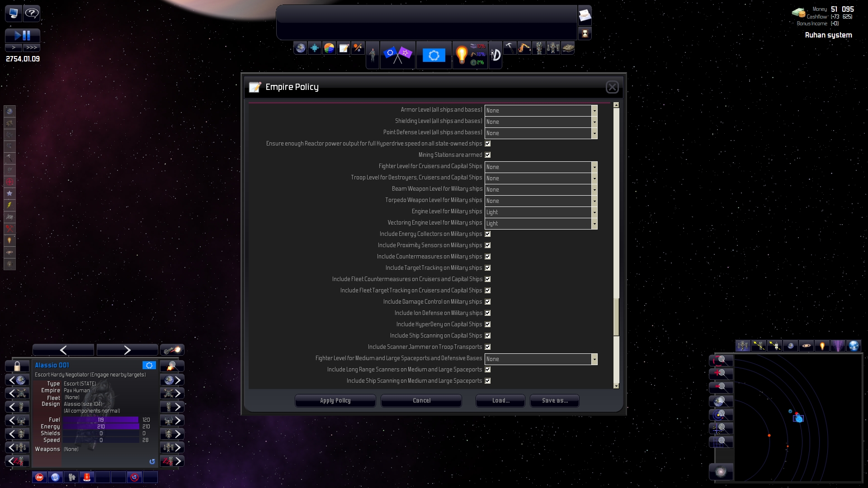Open the troops tank icon
Screen dimensions: 868x488
[568, 47]
